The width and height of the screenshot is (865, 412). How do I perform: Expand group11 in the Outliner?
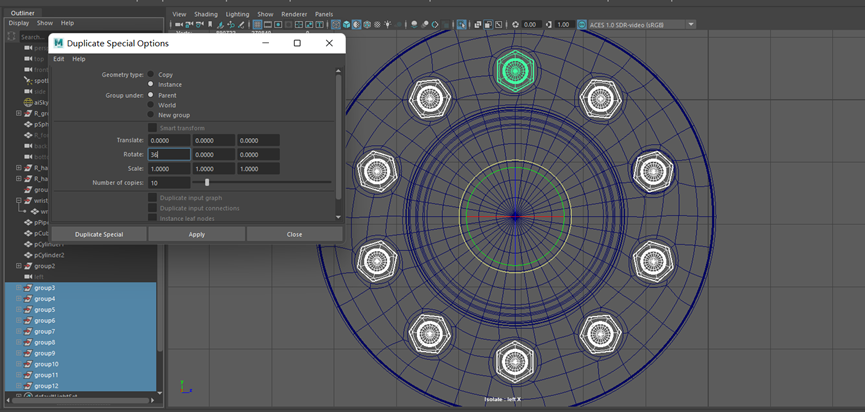coord(19,375)
